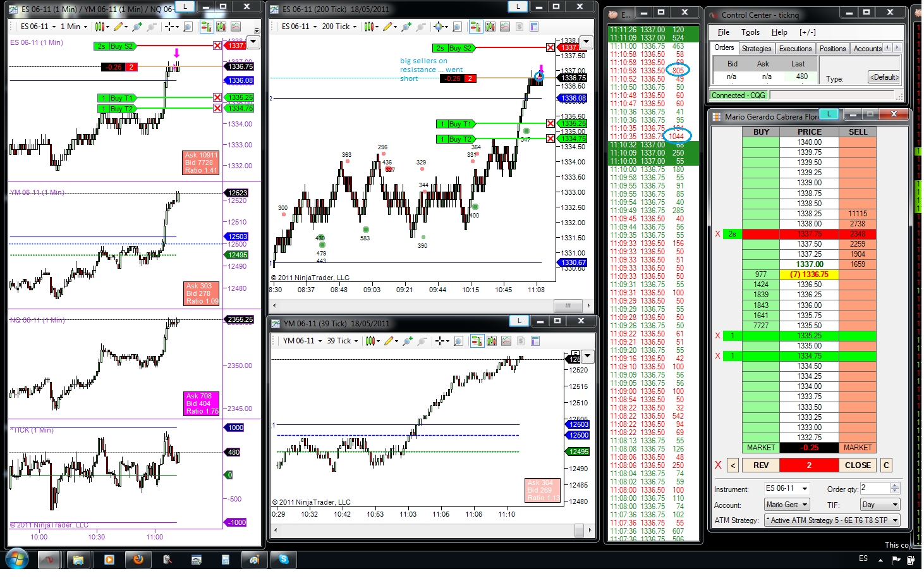Toggle L link button on ES 1 Min window

point(185,7)
